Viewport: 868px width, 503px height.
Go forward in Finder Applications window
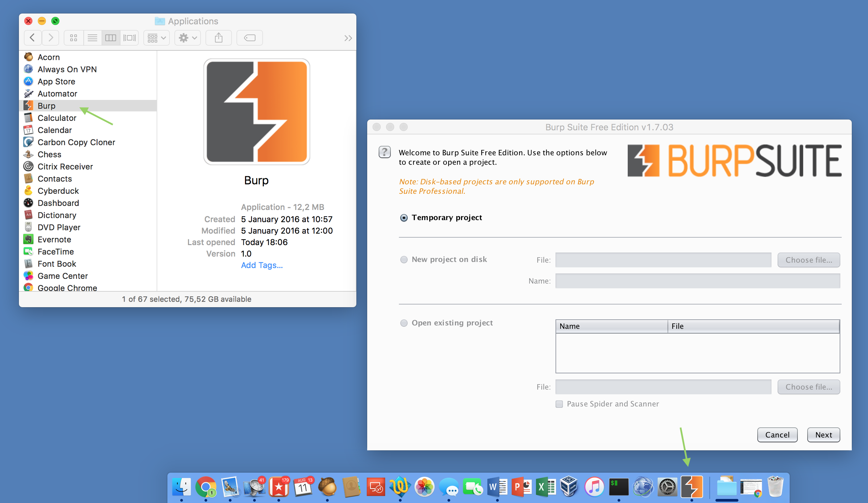click(51, 37)
